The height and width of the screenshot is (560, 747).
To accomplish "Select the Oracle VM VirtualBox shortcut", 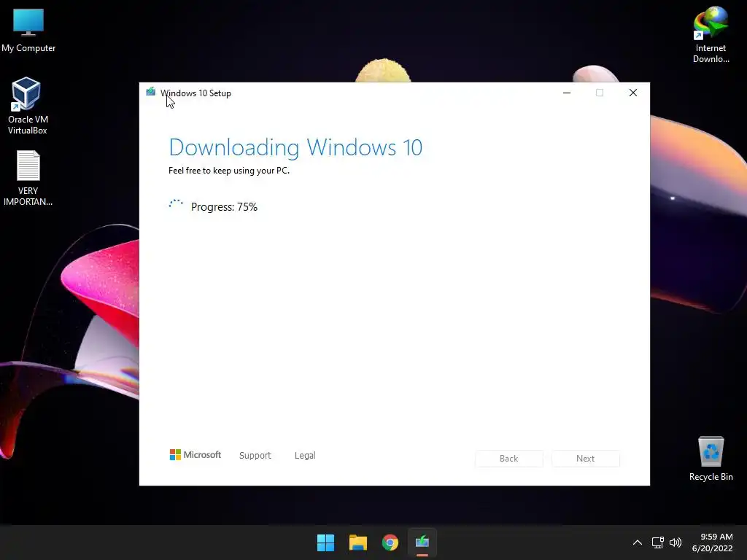I will click(x=28, y=106).
